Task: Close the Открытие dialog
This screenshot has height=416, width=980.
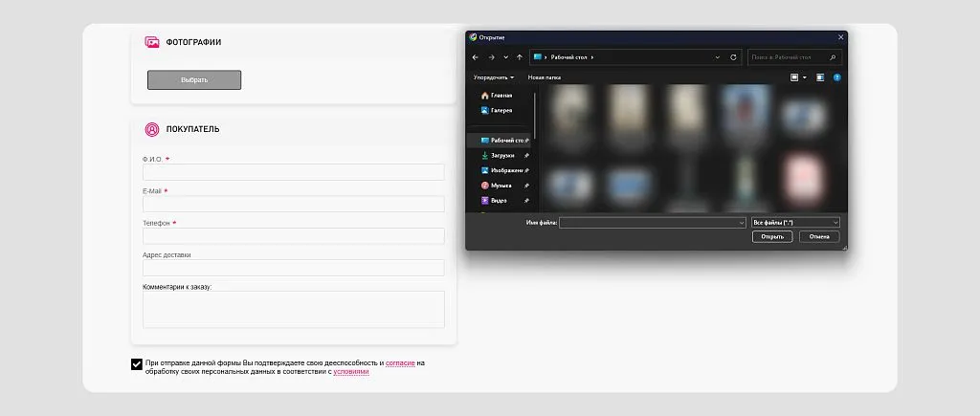Action: click(840, 37)
